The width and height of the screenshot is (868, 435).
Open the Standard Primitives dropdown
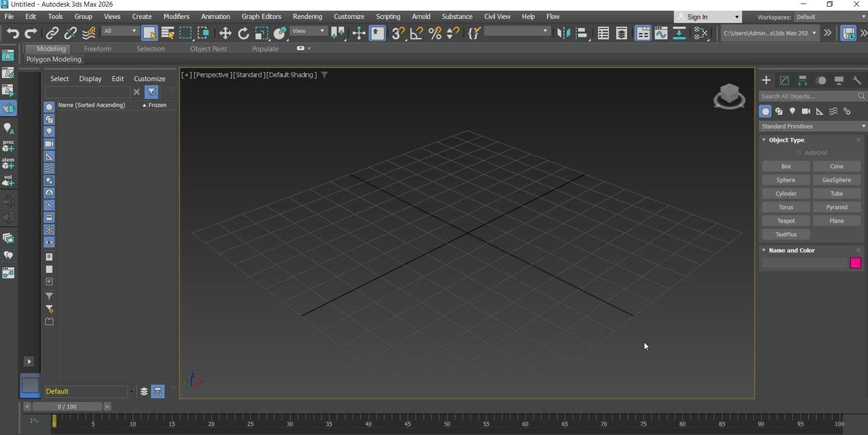tap(812, 126)
